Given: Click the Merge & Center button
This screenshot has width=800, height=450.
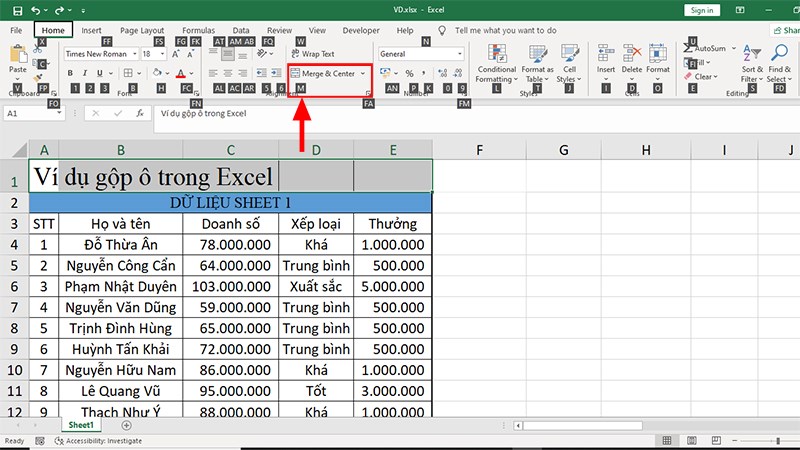Looking at the screenshot, I should pyautogui.click(x=323, y=73).
